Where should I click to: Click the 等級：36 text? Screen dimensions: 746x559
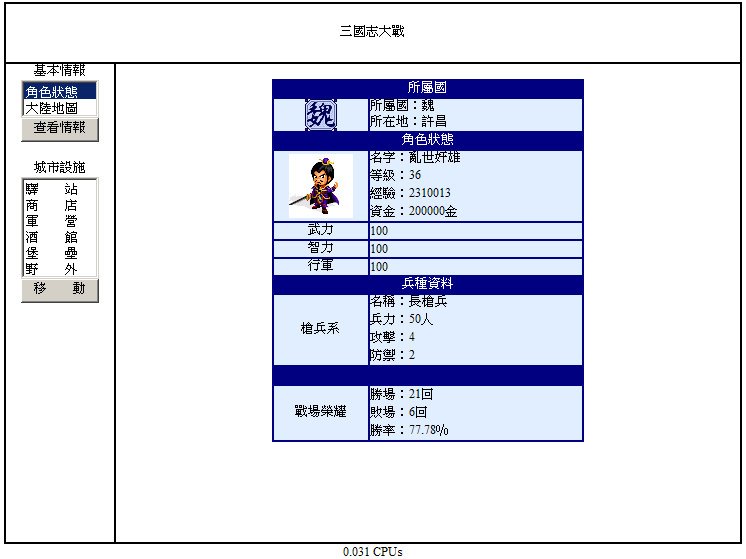point(396,175)
